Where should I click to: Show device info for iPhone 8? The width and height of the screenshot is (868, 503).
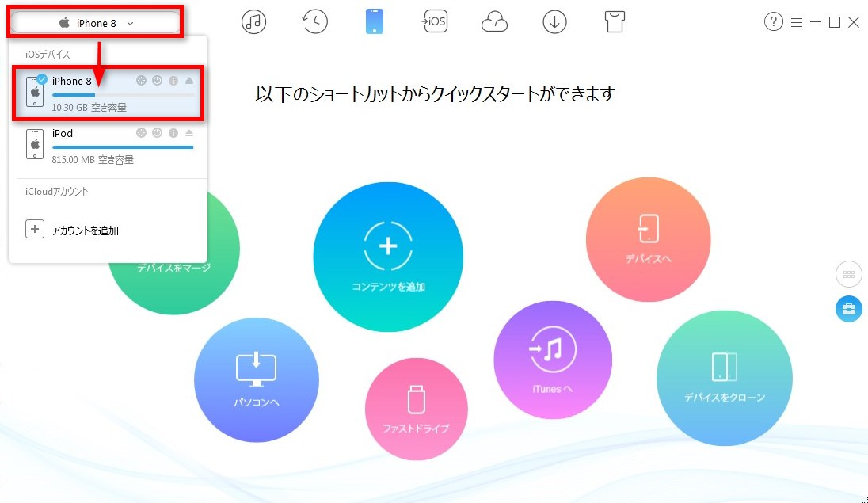[x=173, y=81]
